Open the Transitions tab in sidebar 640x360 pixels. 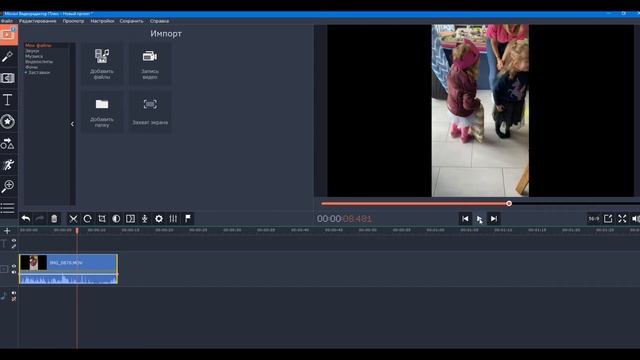(8, 78)
